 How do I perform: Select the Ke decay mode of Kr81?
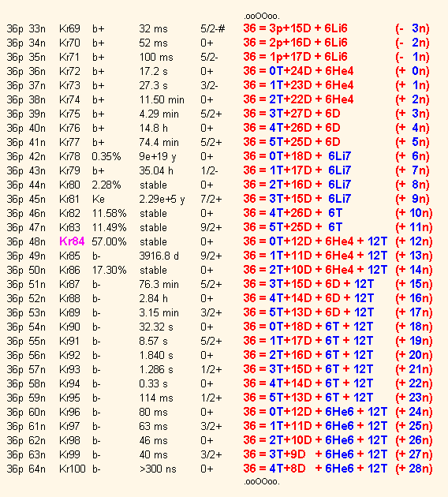click(99, 199)
